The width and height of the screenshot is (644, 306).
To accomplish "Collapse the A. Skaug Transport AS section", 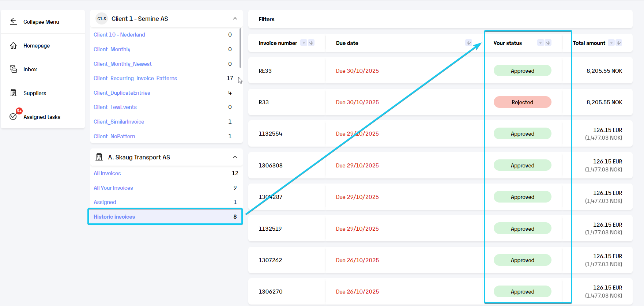I will tap(235, 157).
